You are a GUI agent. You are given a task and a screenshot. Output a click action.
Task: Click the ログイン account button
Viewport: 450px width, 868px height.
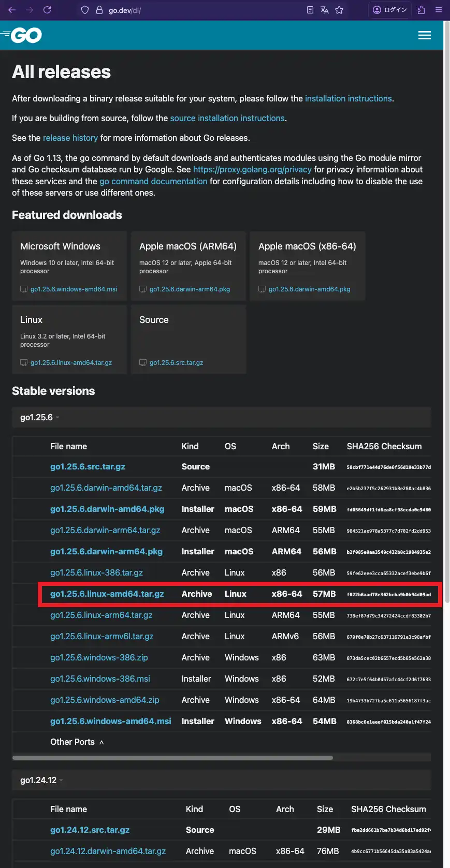pos(390,10)
